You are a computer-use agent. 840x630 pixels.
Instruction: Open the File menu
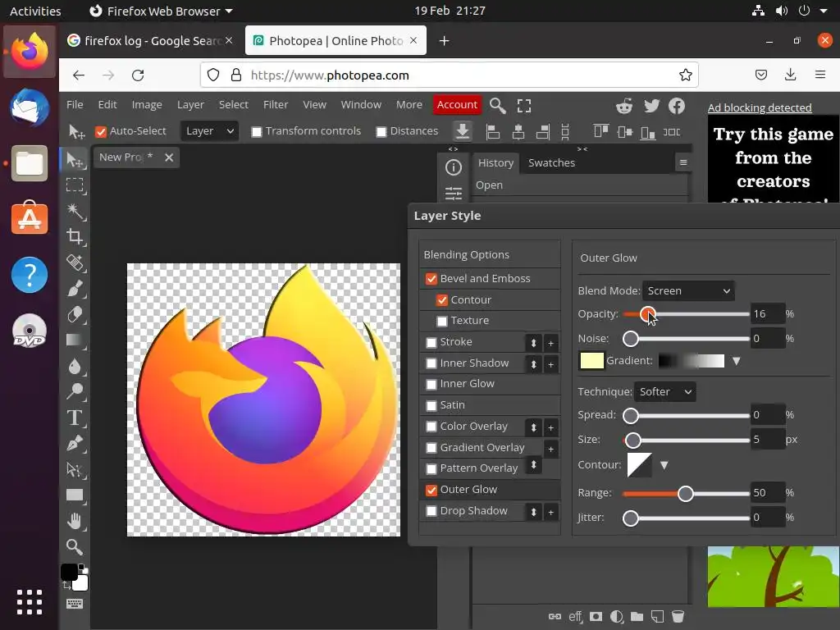(x=75, y=104)
